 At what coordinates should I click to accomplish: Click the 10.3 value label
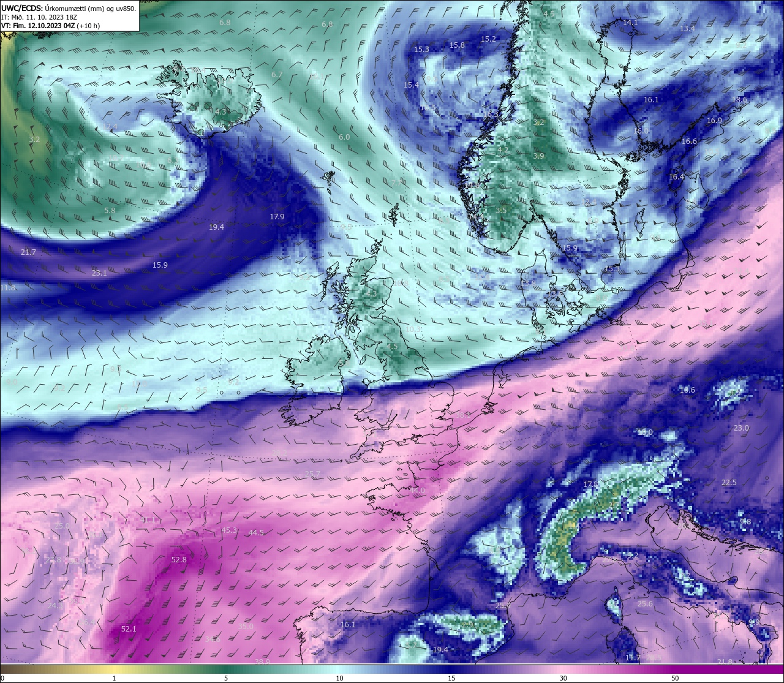tap(413, 329)
